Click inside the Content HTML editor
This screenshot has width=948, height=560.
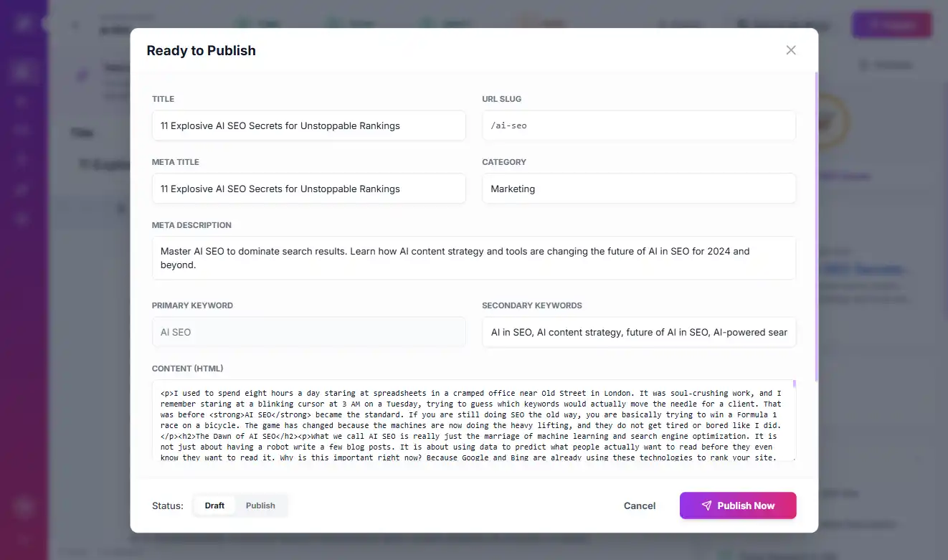tap(473, 423)
